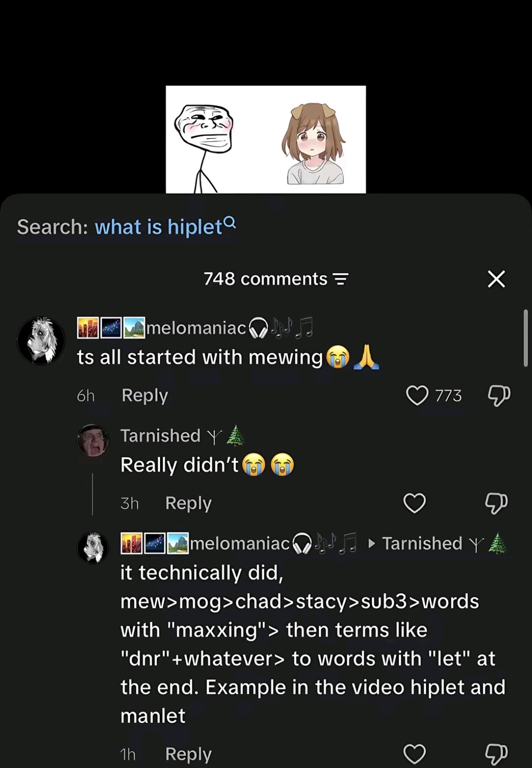The height and width of the screenshot is (768, 532).
Task: Search "what is hiplet" suggestion link
Action: pos(159,227)
